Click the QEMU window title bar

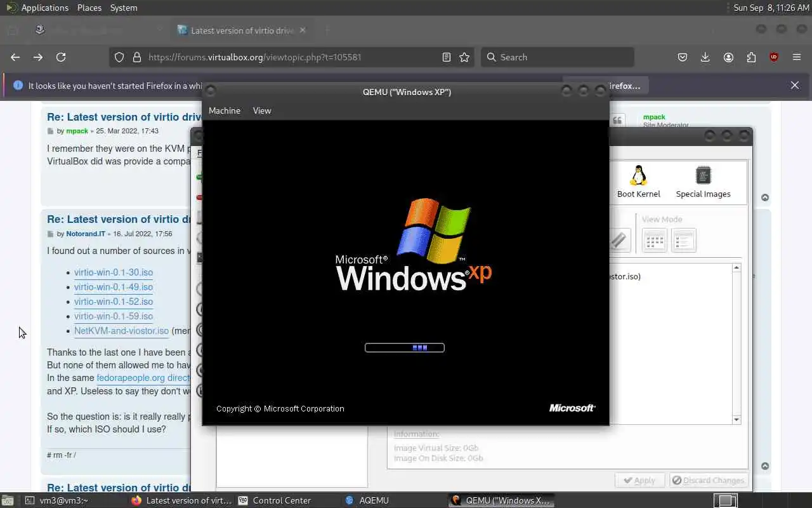[x=406, y=92]
